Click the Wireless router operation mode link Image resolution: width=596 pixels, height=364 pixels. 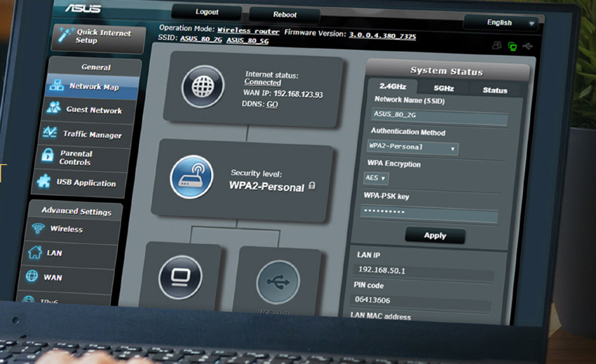[x=248, y=31]
